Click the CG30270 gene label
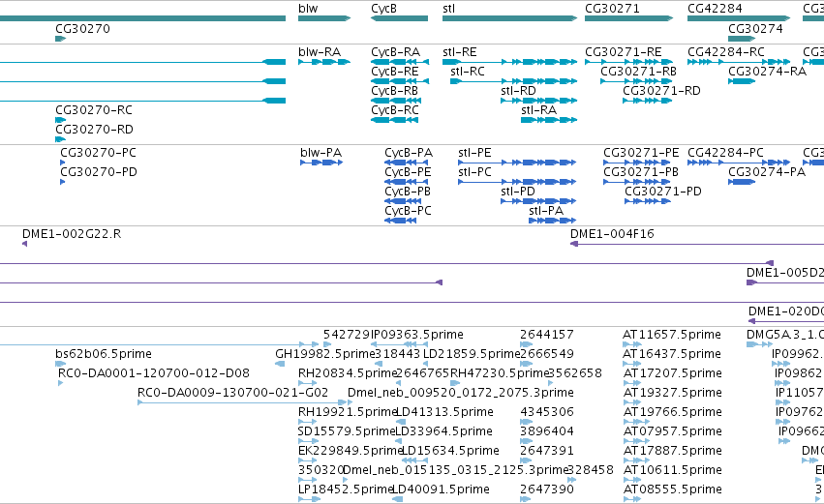The width and height of the screenshot is (824, 504). [82, 28]
